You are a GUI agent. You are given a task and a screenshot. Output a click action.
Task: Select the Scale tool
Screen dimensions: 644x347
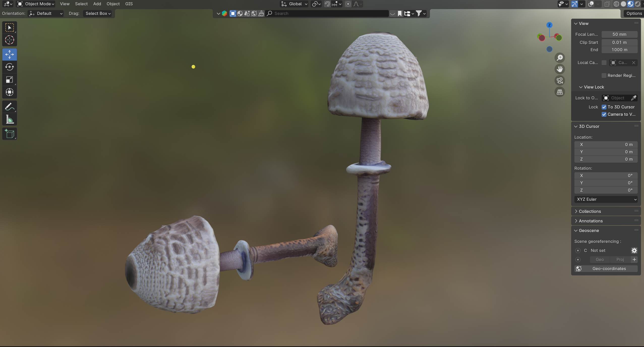[x=10, y=79]
